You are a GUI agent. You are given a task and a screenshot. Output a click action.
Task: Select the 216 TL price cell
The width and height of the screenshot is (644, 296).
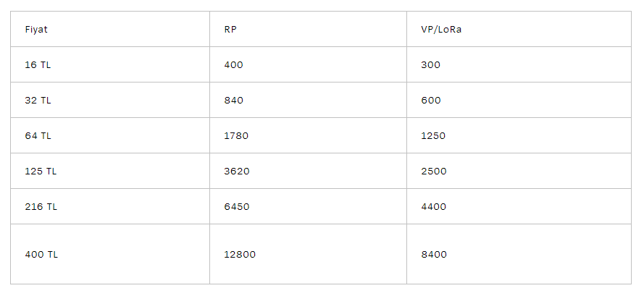[41, 207]
